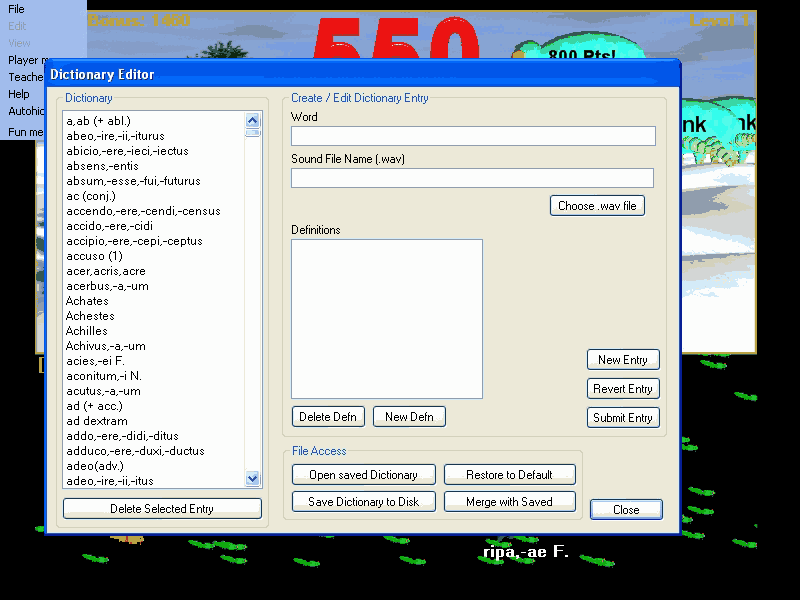Viewport: 800px width, 600px height.
Task: Delete the selected dictionary entry
Action: 162,508
